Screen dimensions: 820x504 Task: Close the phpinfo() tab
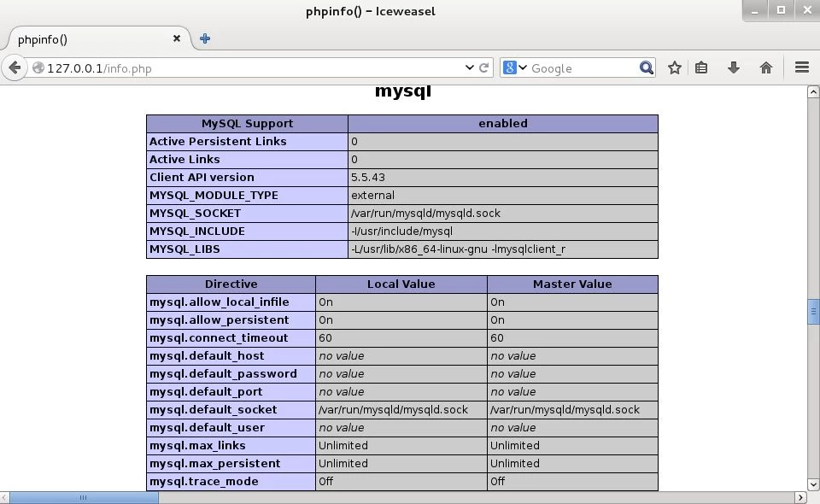[178, 38]
